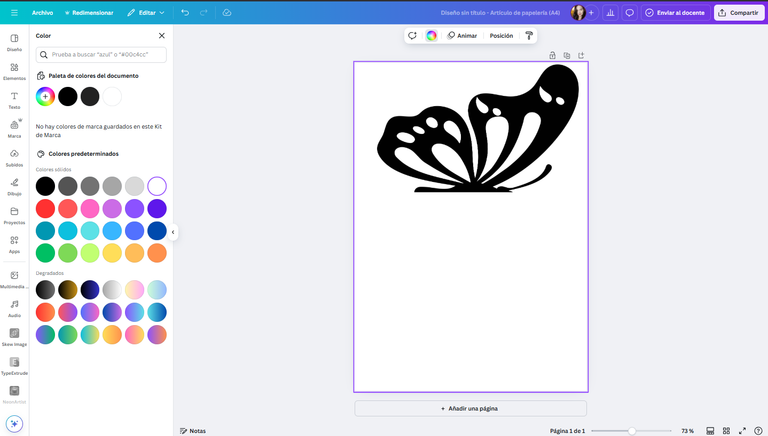Click the 73 % zoom value

(687, 431)
